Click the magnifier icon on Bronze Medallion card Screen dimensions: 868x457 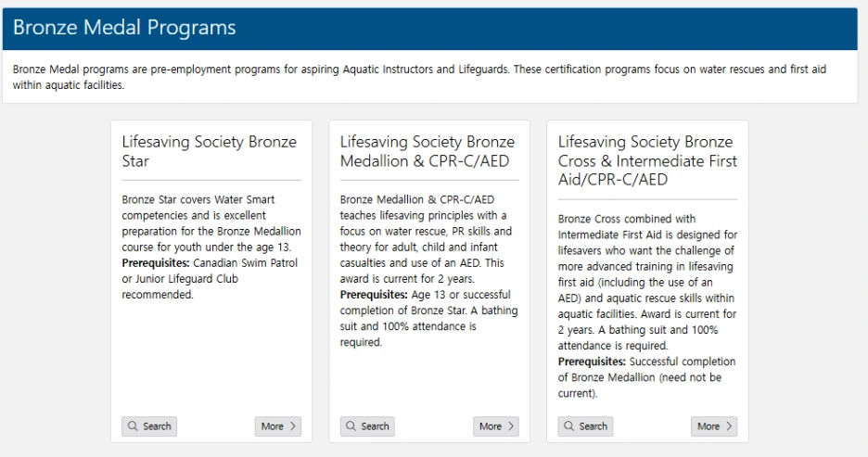pyautogui.click(x=351, y=426)
